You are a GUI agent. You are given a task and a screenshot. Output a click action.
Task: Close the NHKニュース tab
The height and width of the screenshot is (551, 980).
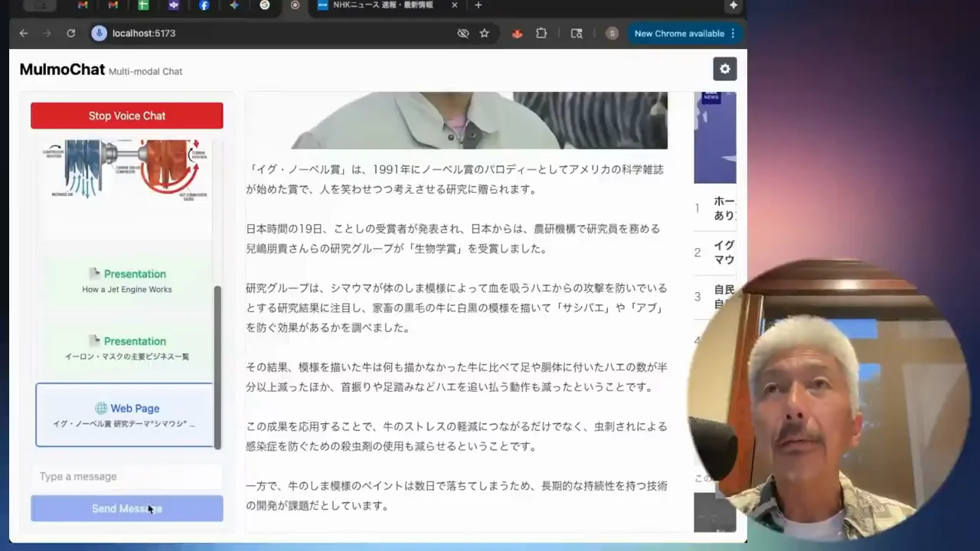(x=455, y=5)
